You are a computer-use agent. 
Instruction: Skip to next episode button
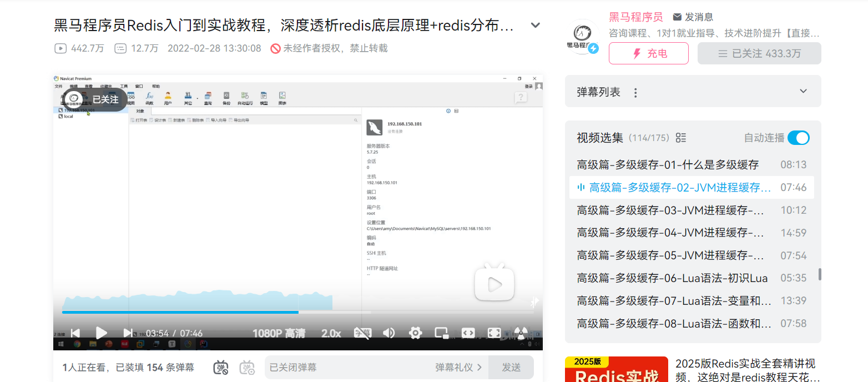[128, 333]
